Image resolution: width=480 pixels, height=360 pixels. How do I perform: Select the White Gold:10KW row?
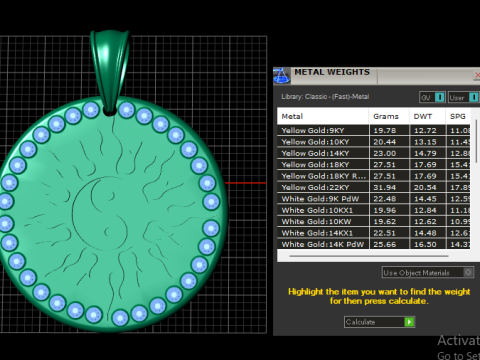(x=373, y=221)
